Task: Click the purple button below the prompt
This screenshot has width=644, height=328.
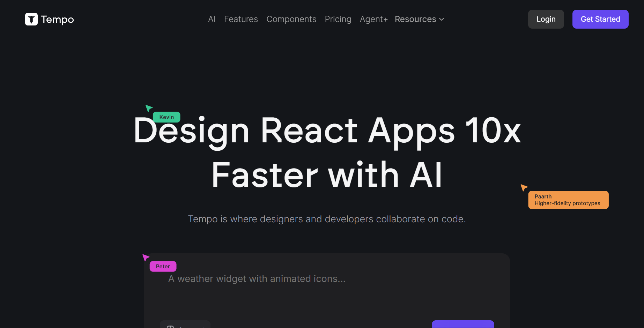Action: tap(462, 324)
